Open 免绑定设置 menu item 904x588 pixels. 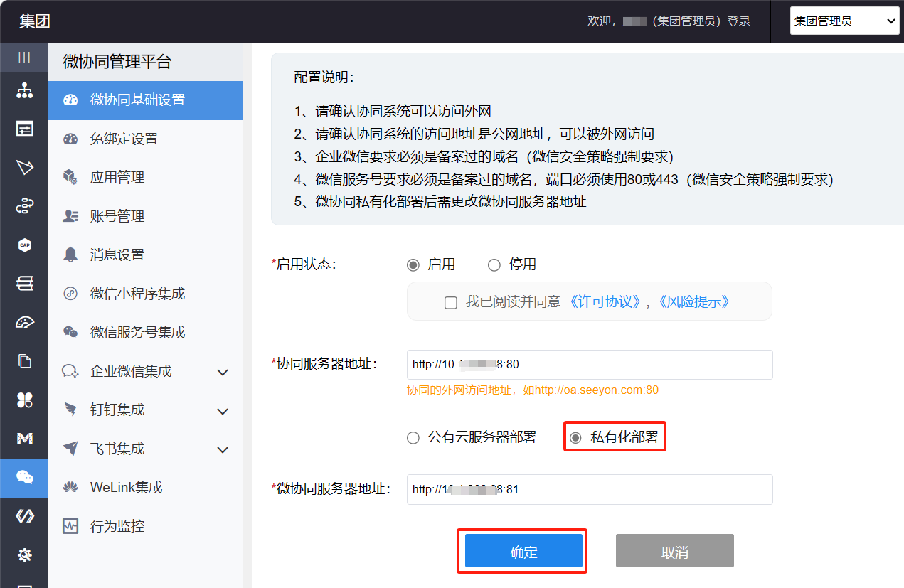(x=145, y=139)
